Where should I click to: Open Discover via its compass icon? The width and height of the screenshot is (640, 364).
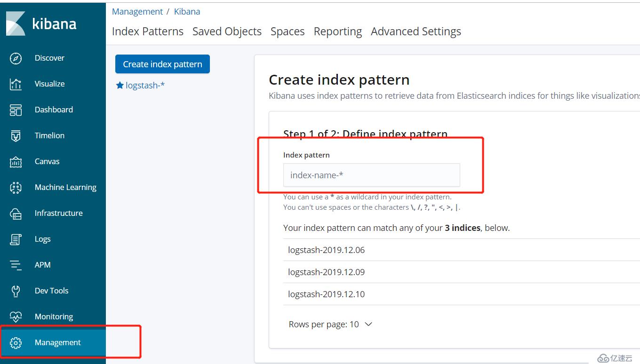(x=16, y=58)
